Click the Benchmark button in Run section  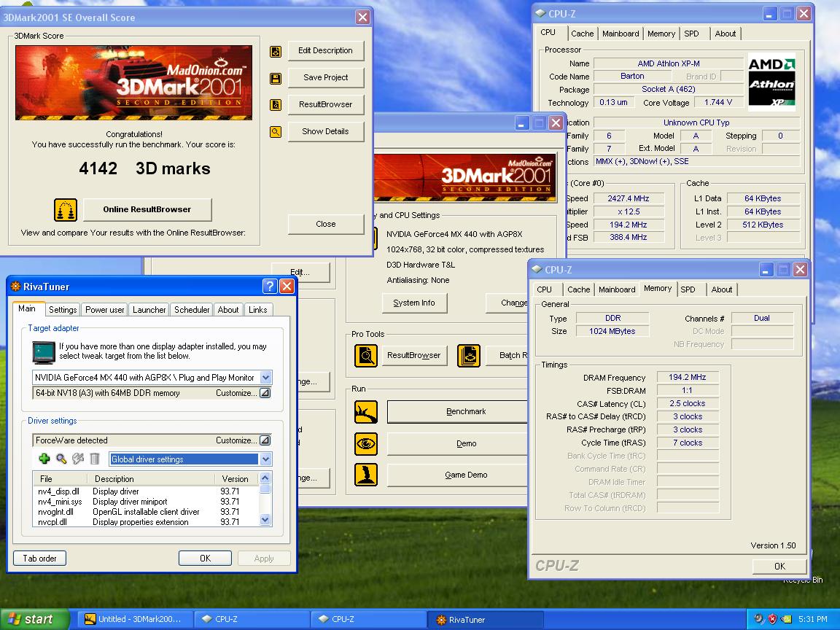(x=458, y=412)
